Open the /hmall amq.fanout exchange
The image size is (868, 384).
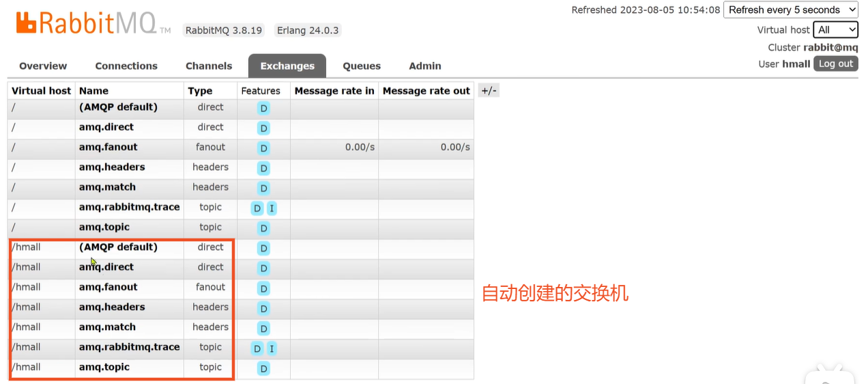108,287
